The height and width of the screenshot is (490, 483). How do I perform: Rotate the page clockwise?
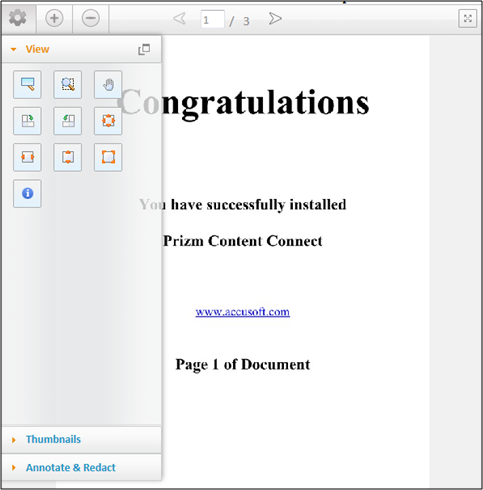point(27,121)
